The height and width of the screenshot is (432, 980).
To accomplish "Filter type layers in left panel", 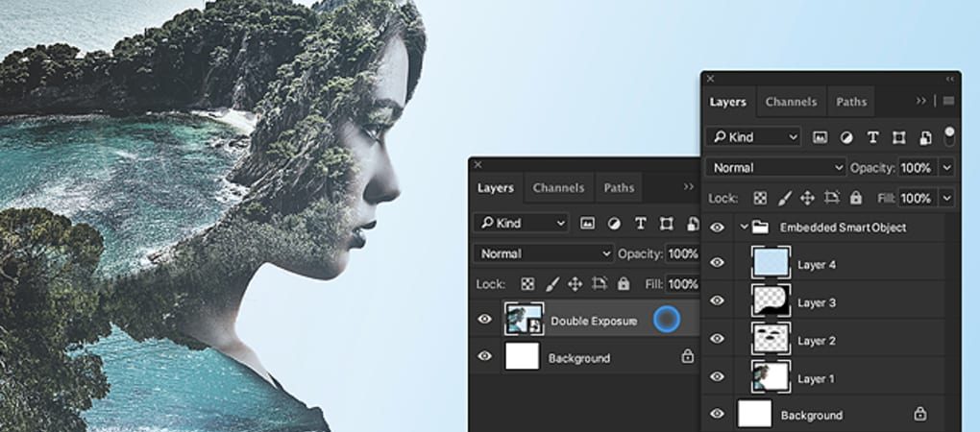I will tap(640, 224).
